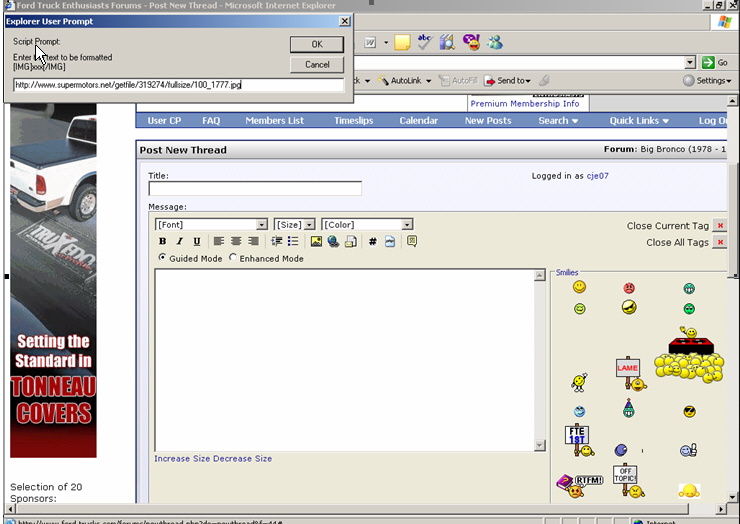The height and width of the screenshot is (524, 740).
Task: Open the AutoLink dropdown arrow
Action: (429, 81)
